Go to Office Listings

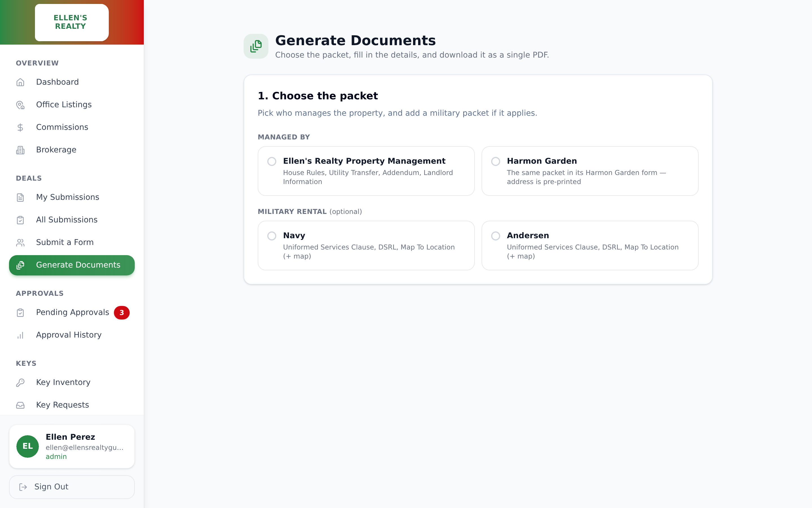point(72,105)
